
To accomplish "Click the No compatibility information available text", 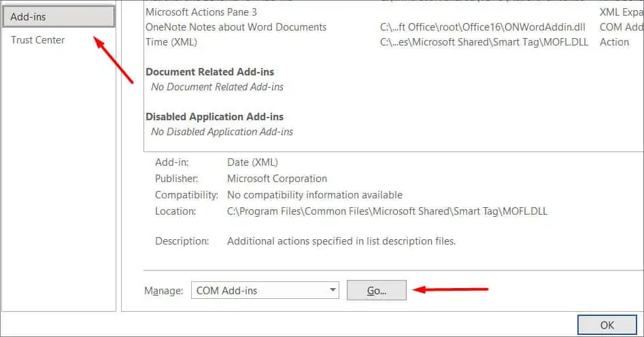I will [x=315, y=195].
